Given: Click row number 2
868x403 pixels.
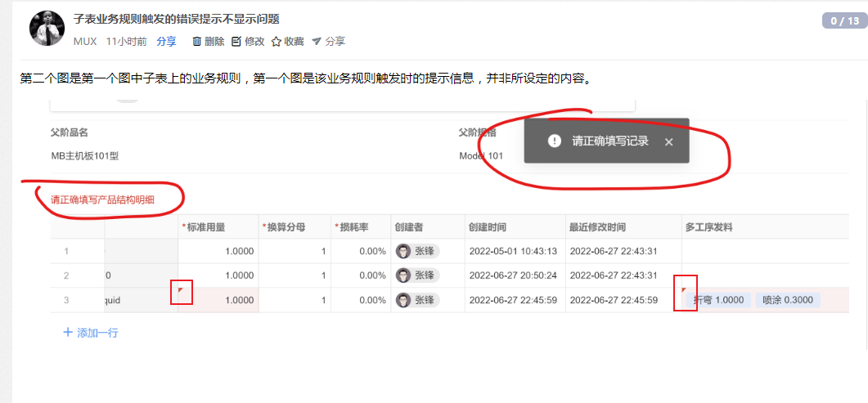Looking at the screenshot, I should [66, 275].
